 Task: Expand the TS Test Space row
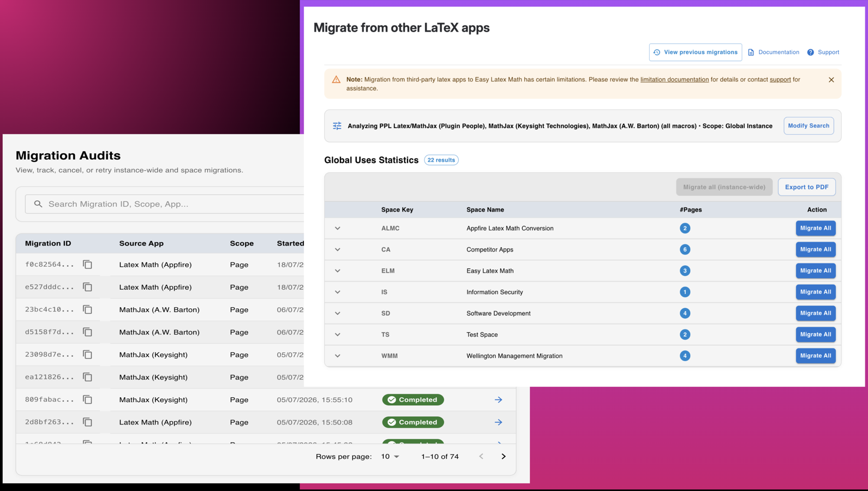(x=338, y=335)
